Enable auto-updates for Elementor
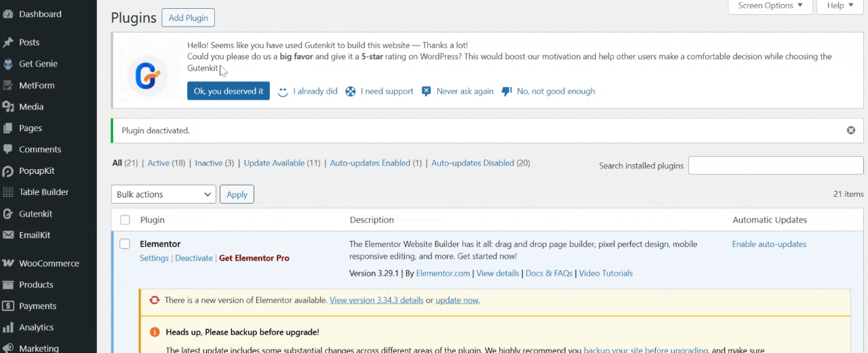Image resolution: width=868 pixels, height=353 pixels. pyautogui.click(x=769, y=244)
